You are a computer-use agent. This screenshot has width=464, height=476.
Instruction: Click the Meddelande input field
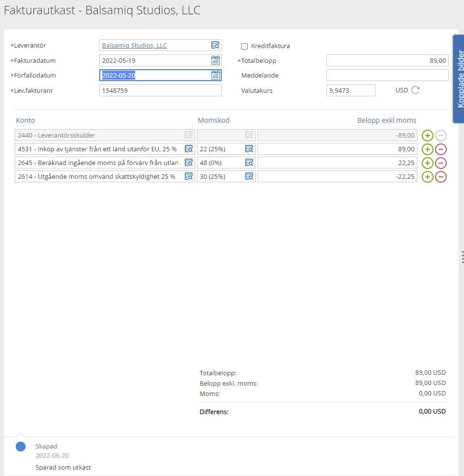[387, 75]
